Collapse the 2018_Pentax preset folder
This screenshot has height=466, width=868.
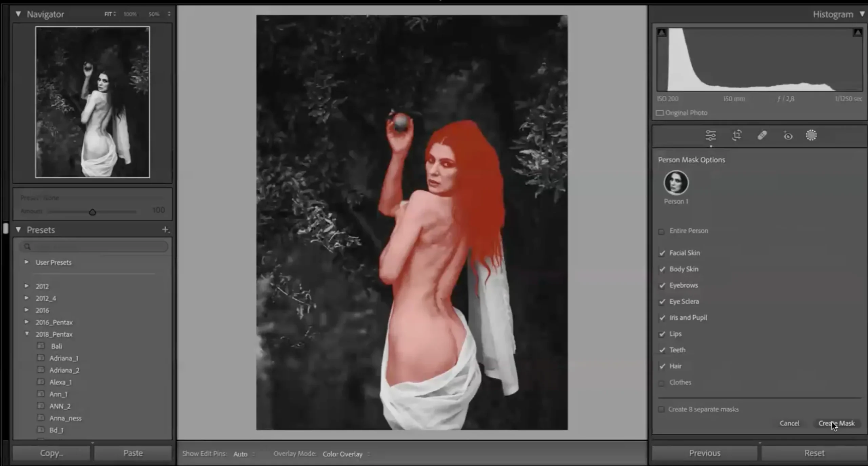tap(27, 334)
